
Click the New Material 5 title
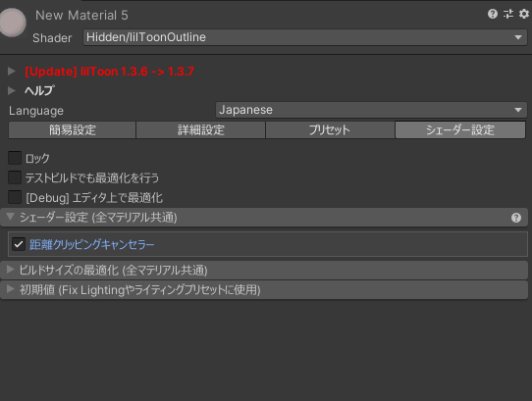(x=81, y=16)
